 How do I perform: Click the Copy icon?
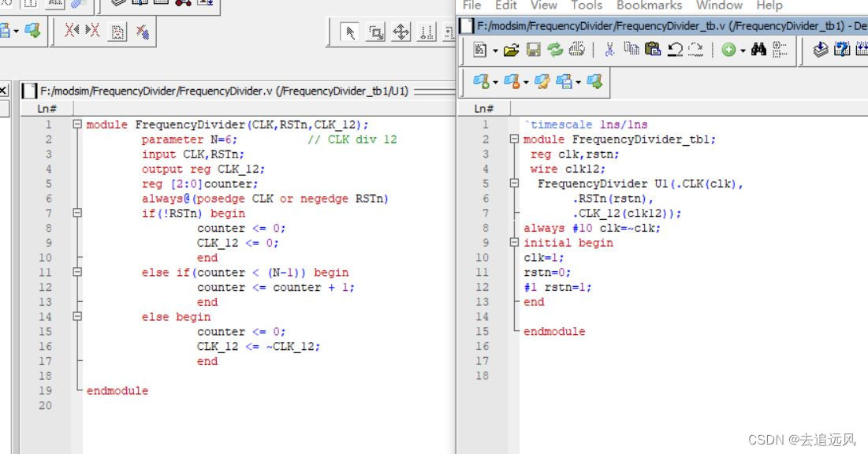coord(631,49)
